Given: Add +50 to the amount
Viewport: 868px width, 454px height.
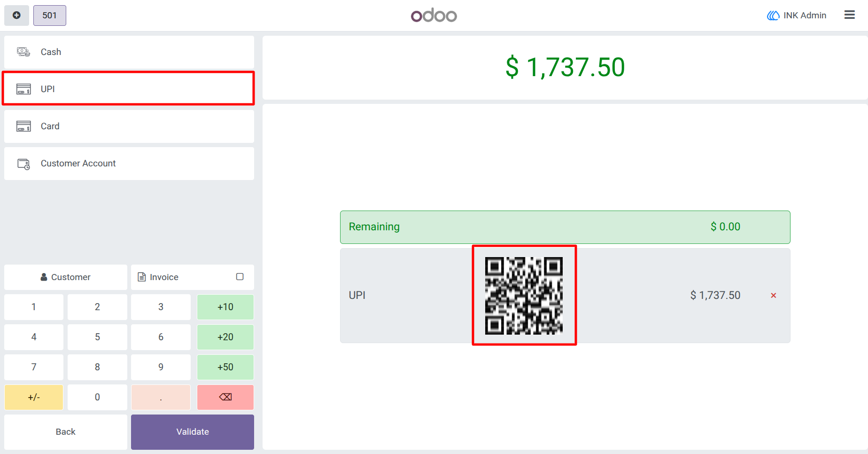Looking at the screenshot, I should (225, 367).
